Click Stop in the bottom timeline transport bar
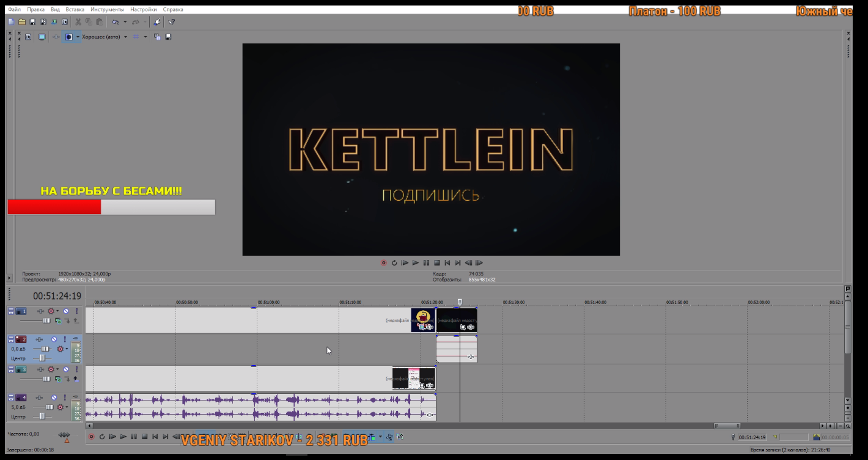 (x=145, y=437)
